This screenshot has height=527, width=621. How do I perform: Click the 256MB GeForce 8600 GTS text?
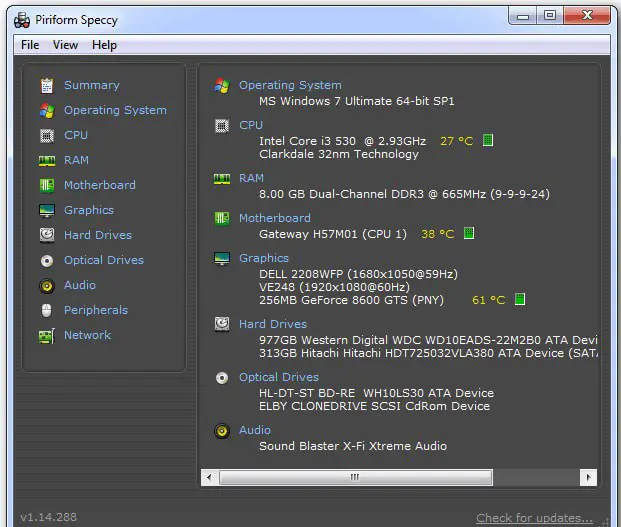pyautogui.click(x=351, y=300)
